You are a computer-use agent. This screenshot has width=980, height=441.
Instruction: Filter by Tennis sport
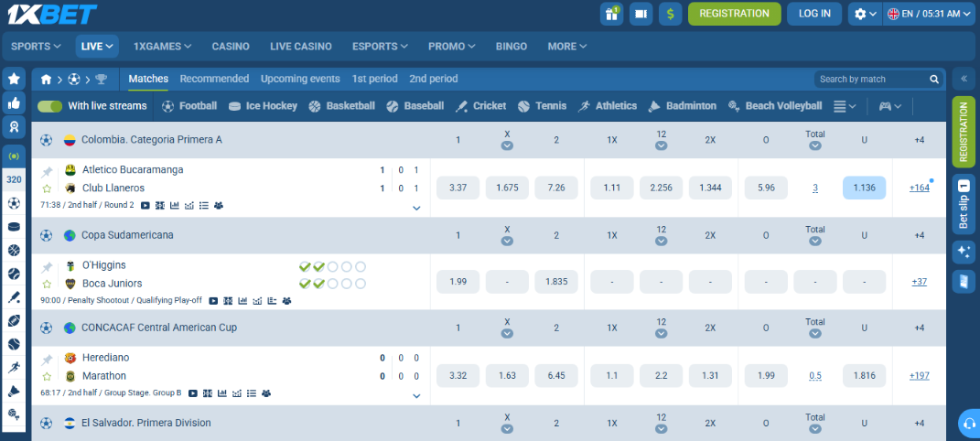(x=542, y=106)
